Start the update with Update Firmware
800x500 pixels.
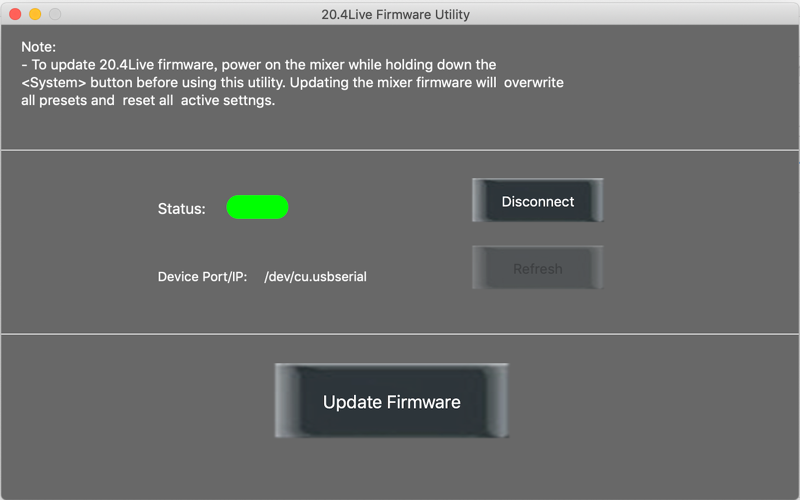[392, 401]
